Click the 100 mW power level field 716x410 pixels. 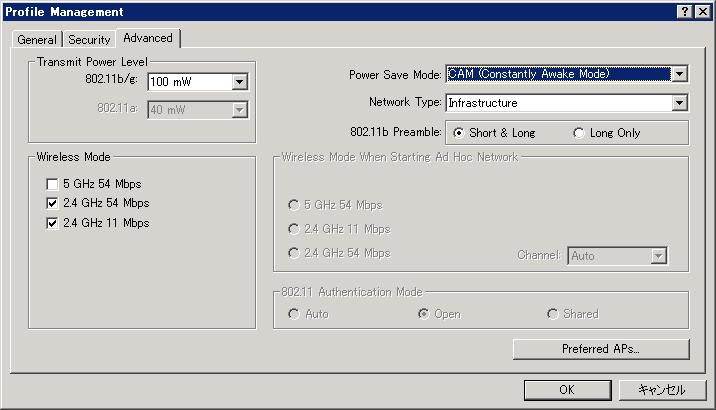click(188, 83)
